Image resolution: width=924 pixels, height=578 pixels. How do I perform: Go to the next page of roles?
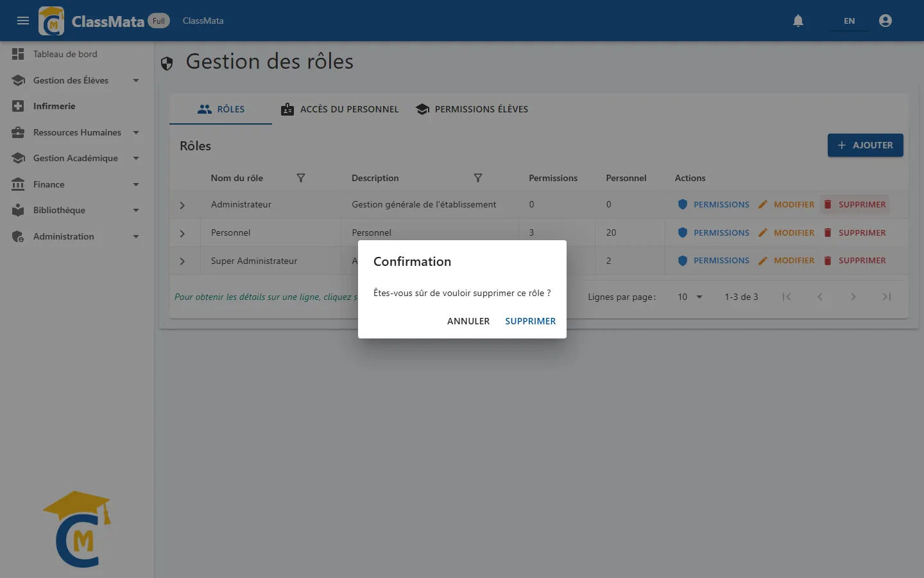click(x=853, y=297)
